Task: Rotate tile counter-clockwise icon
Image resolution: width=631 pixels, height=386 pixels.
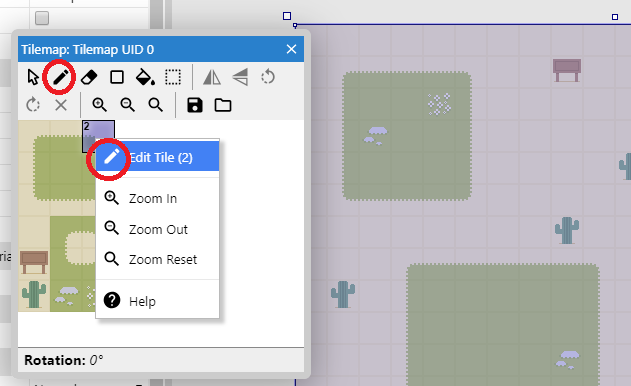Action: click(x=268, y=77)
